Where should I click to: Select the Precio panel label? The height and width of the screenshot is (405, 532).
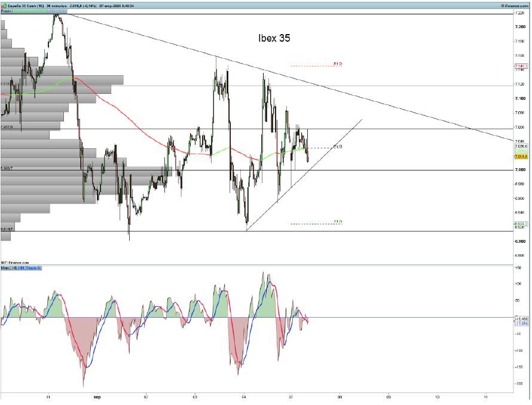(6, 11)
